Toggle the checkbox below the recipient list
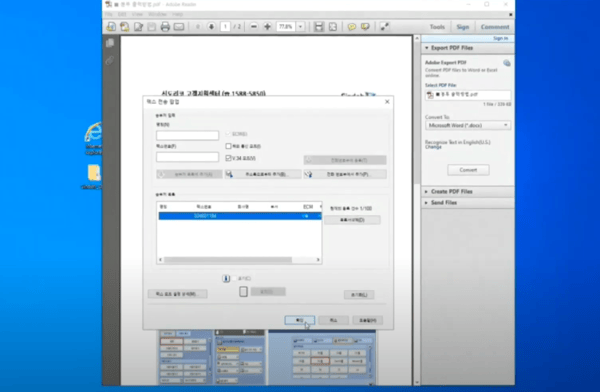The height and width of the screenshot is (392, 600). (x=234, y=278)
